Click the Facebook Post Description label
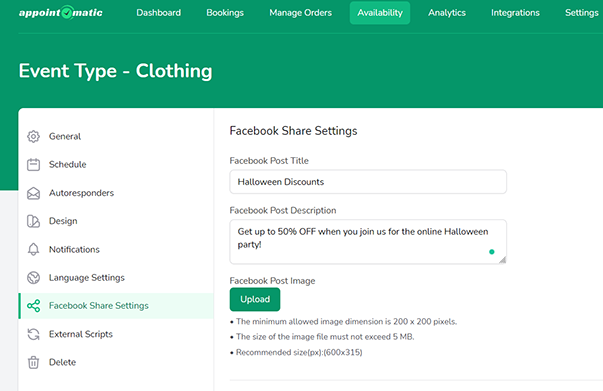This screenshot has height=391, width=603. 283,211
